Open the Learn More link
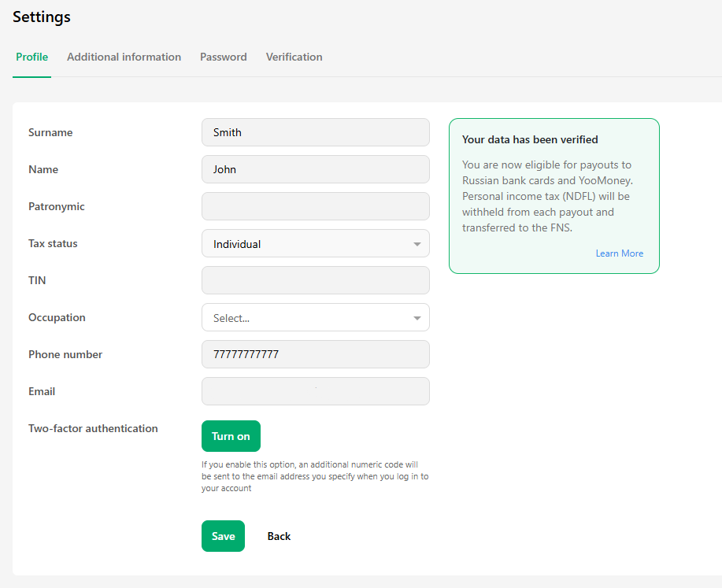Screen dimensions: 722x588 pos(620,253)
